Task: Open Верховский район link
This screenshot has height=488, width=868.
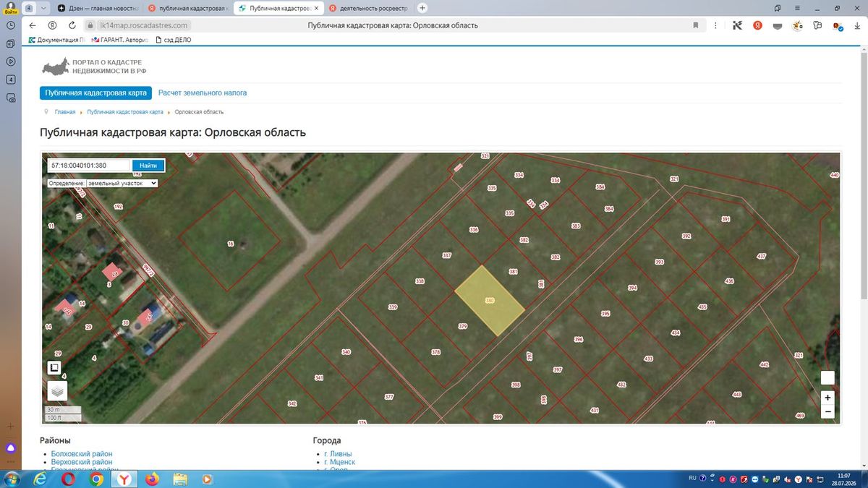Action: (x=82, y=462)
